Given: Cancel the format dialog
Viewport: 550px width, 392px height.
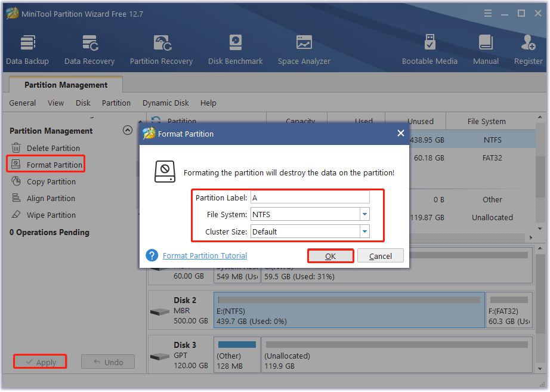Looking at the screenshot, I should [x=380, y=256].
